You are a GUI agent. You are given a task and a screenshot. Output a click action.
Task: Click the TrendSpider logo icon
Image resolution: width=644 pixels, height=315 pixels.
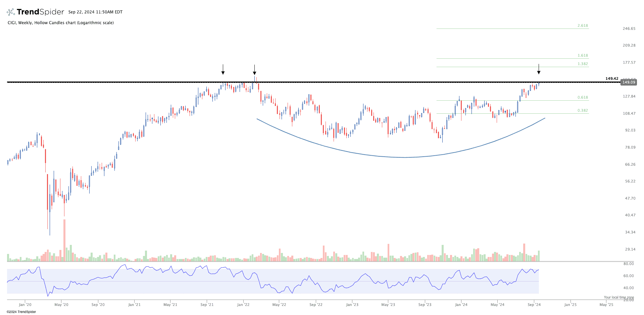pyautogui.click(x=11, y=12)
